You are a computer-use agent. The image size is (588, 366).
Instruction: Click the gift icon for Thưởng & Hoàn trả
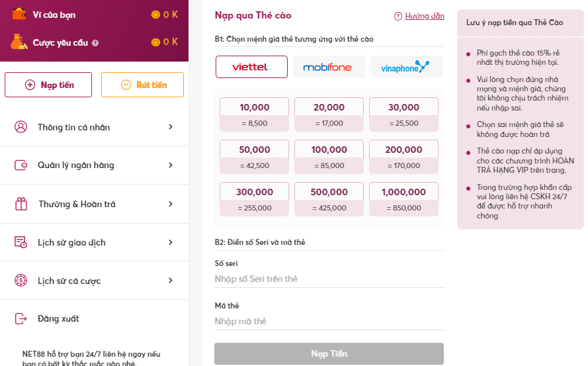pyautogui.click(x=21, y=204)
